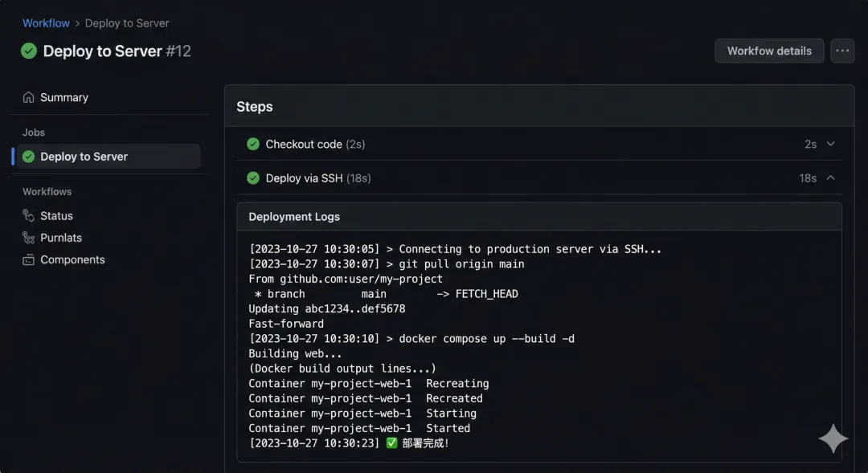Image resolution: width=868 pixels, height=473 pixels.
Task: Click the Purnlats workflow icon
Action: click(29, 238)
